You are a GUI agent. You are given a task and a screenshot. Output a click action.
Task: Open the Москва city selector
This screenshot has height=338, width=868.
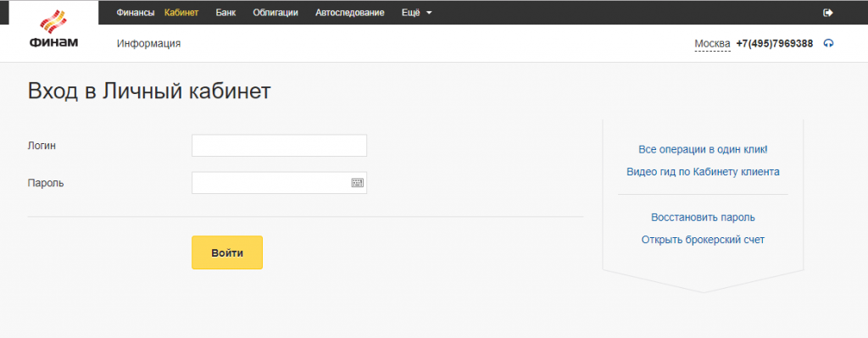click(712, 44)
